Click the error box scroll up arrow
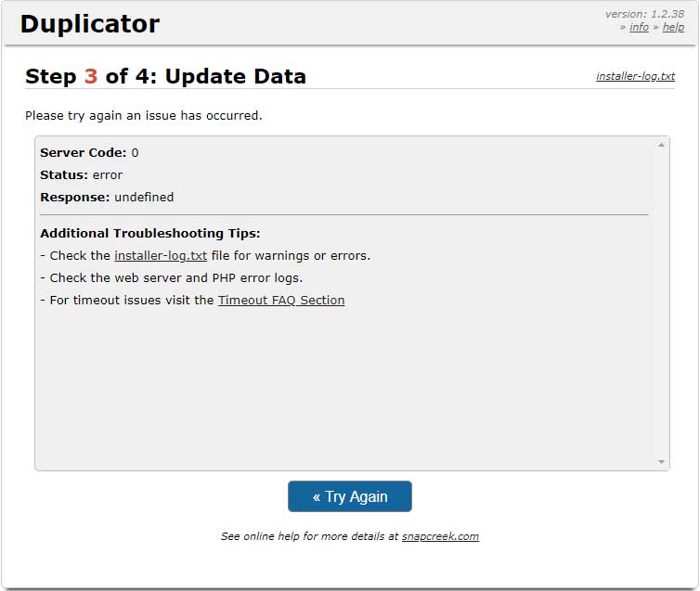 (x=661, y=145)
